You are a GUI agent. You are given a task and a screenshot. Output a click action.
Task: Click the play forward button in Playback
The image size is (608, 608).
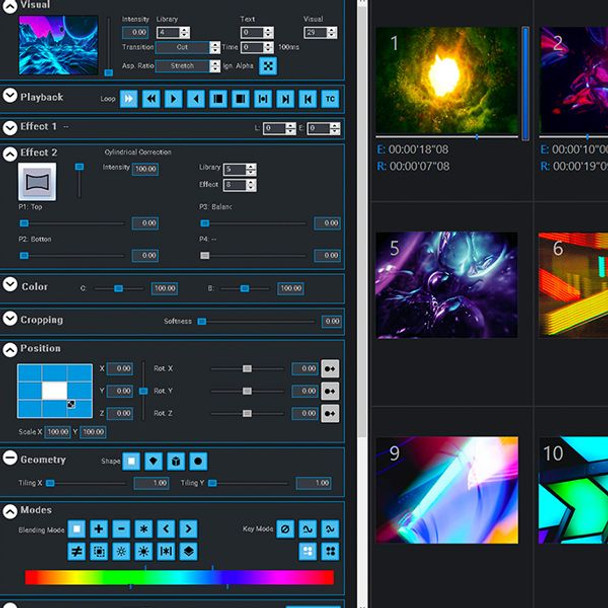point(173,98)
